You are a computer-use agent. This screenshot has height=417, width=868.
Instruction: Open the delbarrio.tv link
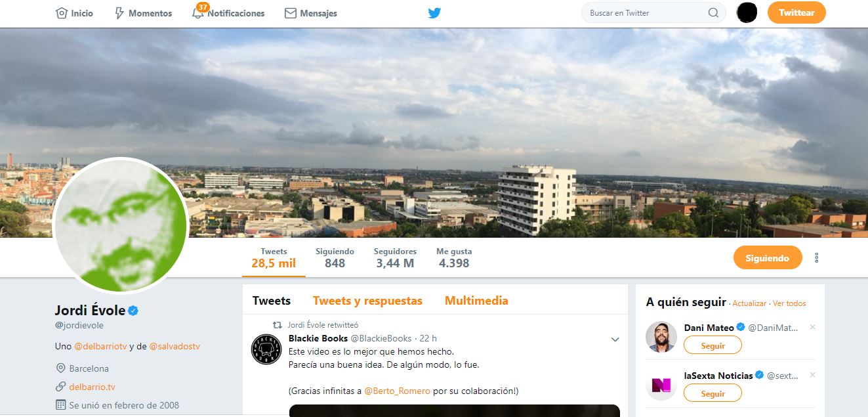point(92,387)
